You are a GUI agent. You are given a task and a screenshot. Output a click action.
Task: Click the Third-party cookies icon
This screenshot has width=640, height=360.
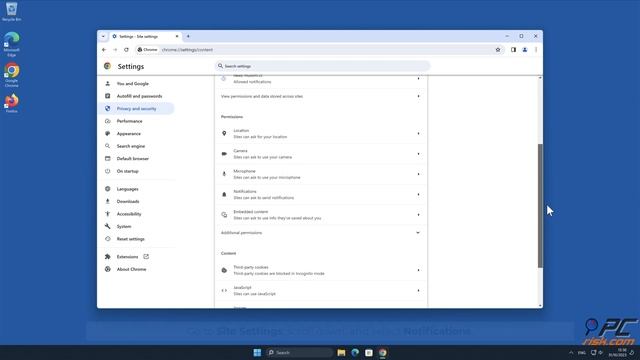224,270
